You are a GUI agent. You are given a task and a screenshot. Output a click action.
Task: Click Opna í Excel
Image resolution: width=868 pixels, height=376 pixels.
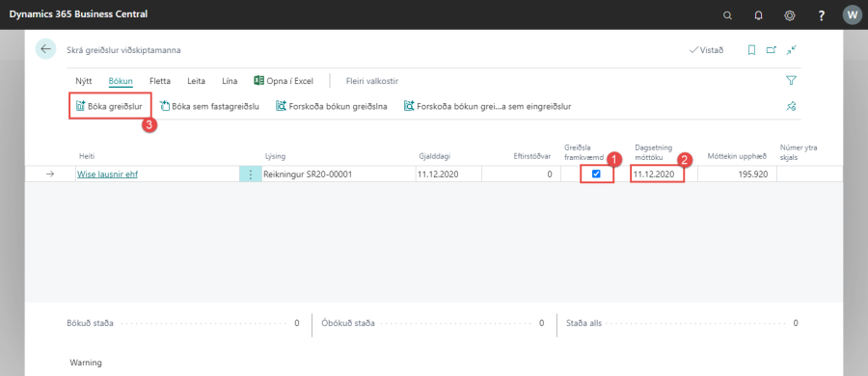pyautogui.click(x=284, y=81)
